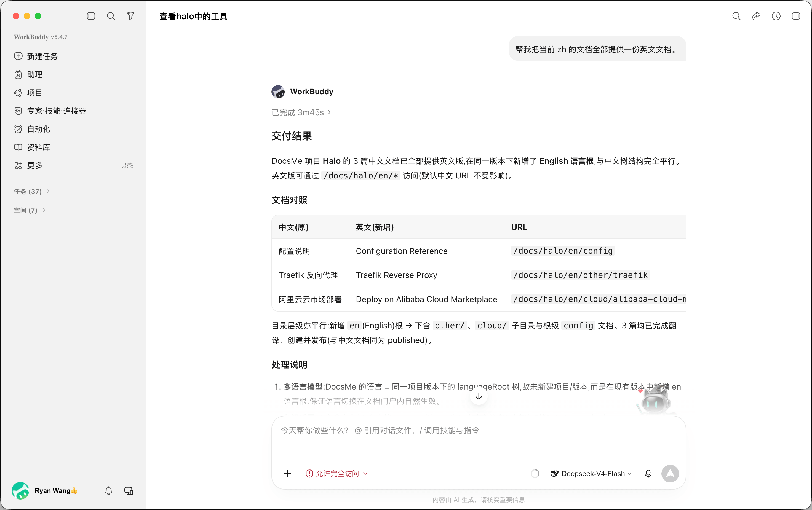Click the send arrow button
This screenshot has height=510, width=812.
click(670, 474)
